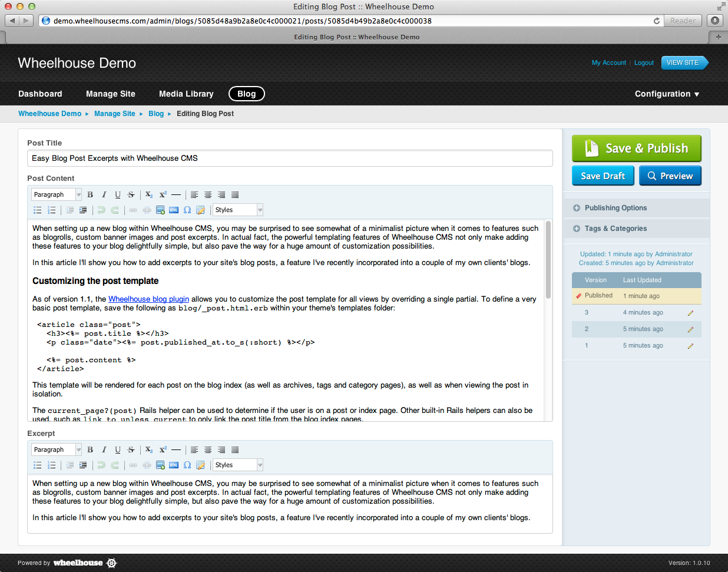The width and height of the screenshot is (728, 572).
Task: Apply italic in the Excerpt editor
Action: (104, 449)
